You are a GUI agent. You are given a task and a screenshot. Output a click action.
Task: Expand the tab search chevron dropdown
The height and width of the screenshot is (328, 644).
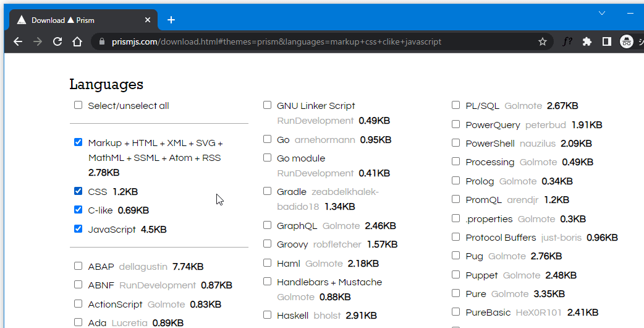pyautogui.click(x=603, y=13)
